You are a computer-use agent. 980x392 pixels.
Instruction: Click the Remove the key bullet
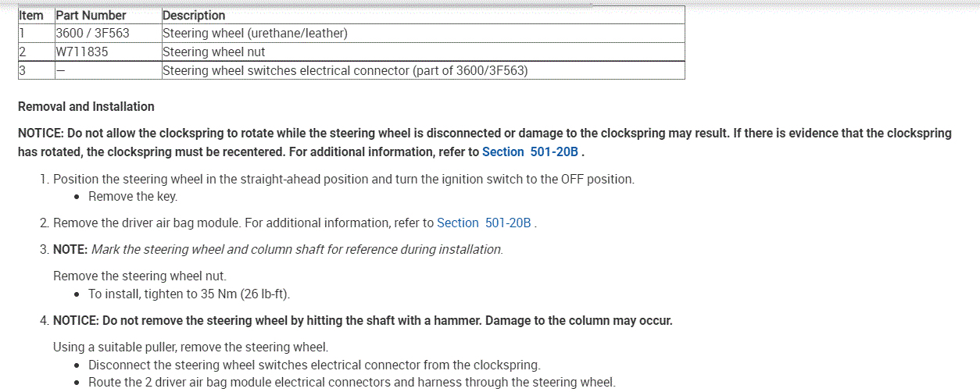[x=133, y=197]
